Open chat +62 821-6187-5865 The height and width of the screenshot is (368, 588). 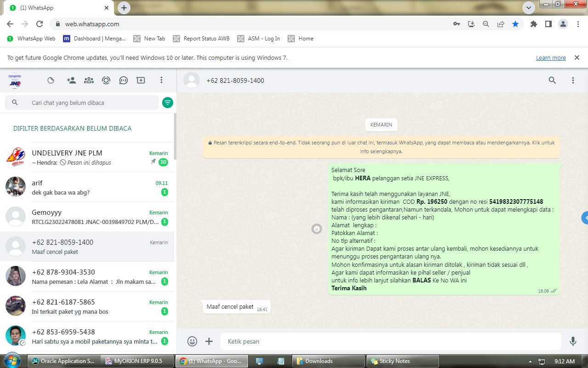87,306
